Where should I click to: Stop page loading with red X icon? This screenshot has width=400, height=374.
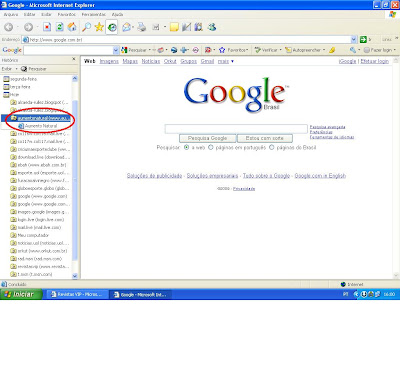pyautogui.click(x=47, y=27)
